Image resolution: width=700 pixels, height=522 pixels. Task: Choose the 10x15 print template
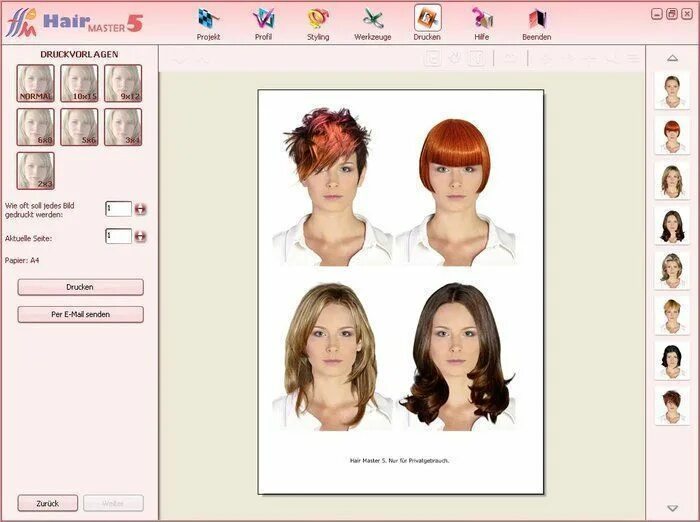point(79,83)
